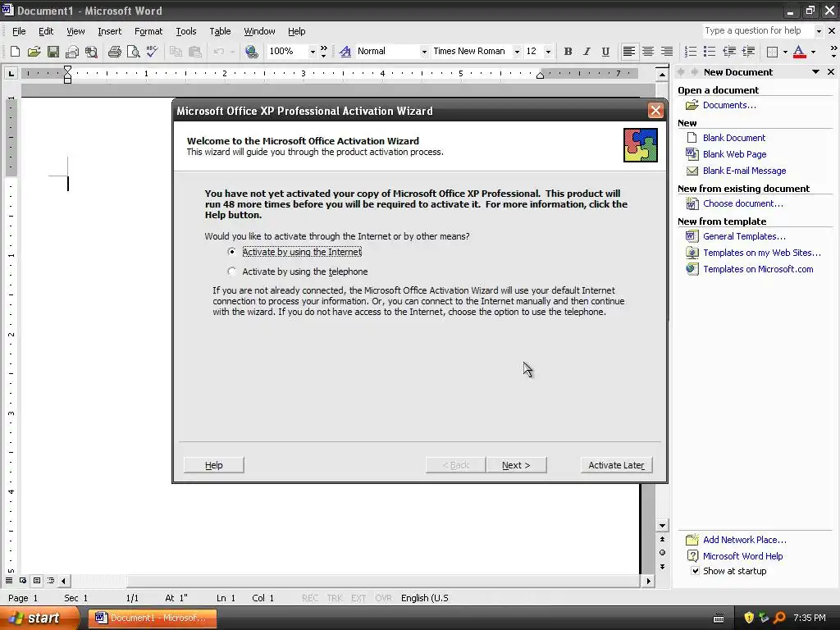Click the Windows Start button
Screen dimensions: 840x630
click(39, 618)
